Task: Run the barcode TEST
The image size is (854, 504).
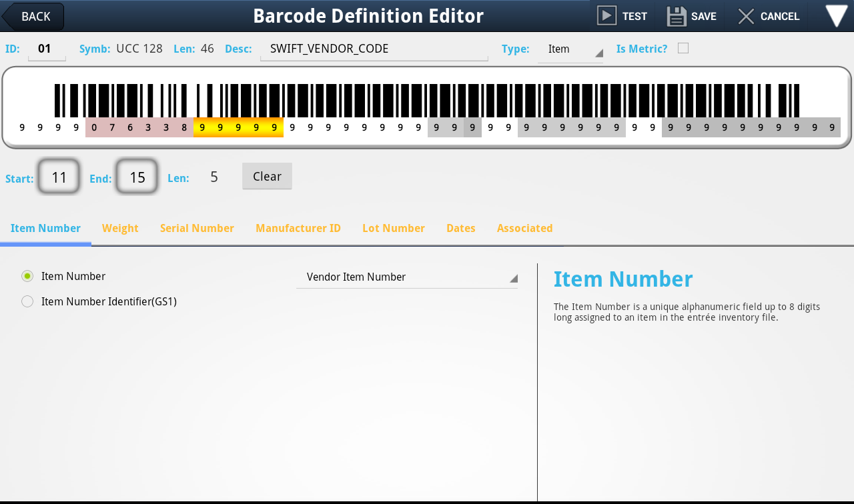Action: pos(622,16)
